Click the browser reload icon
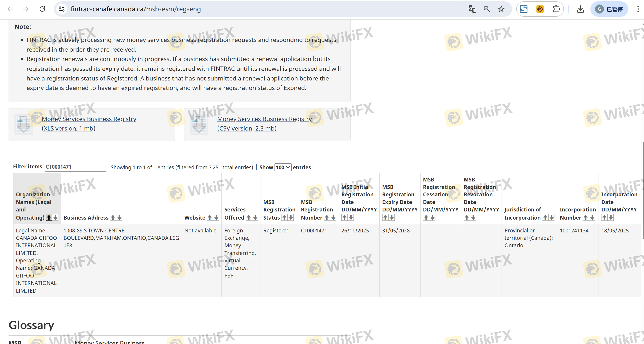644x344 pixels. 42,9
